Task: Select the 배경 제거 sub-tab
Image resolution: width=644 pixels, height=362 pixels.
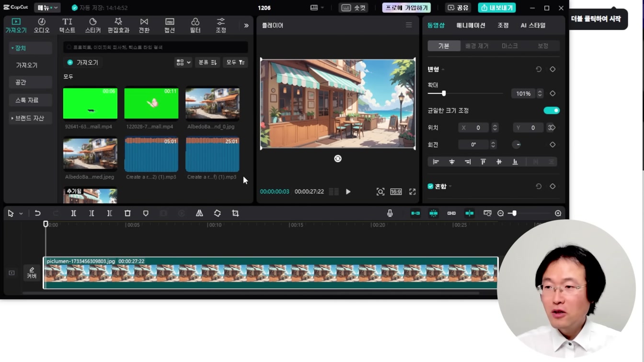Action: point(477,46)
